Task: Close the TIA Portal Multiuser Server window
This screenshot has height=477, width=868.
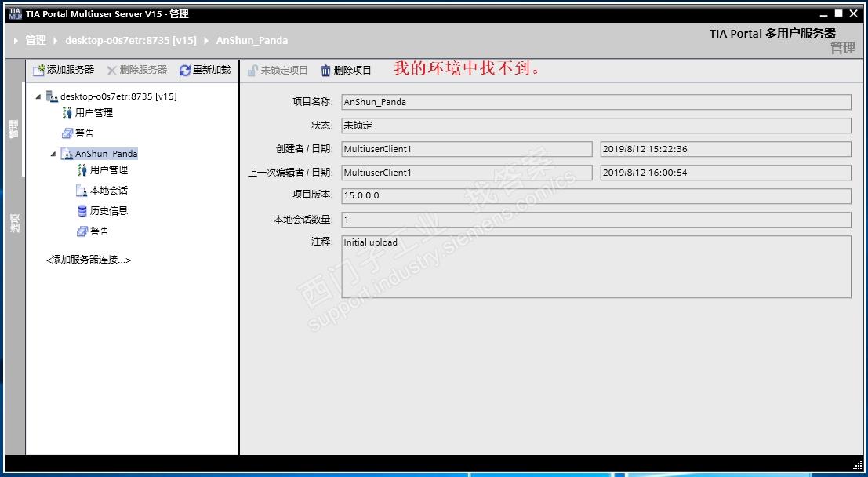Action: click(854, 13)
